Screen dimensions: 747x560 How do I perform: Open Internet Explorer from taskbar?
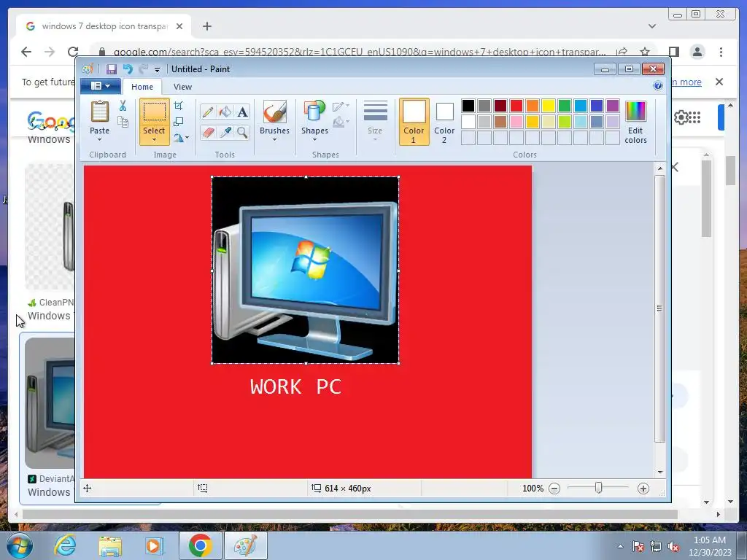click(x=65, y=545)
